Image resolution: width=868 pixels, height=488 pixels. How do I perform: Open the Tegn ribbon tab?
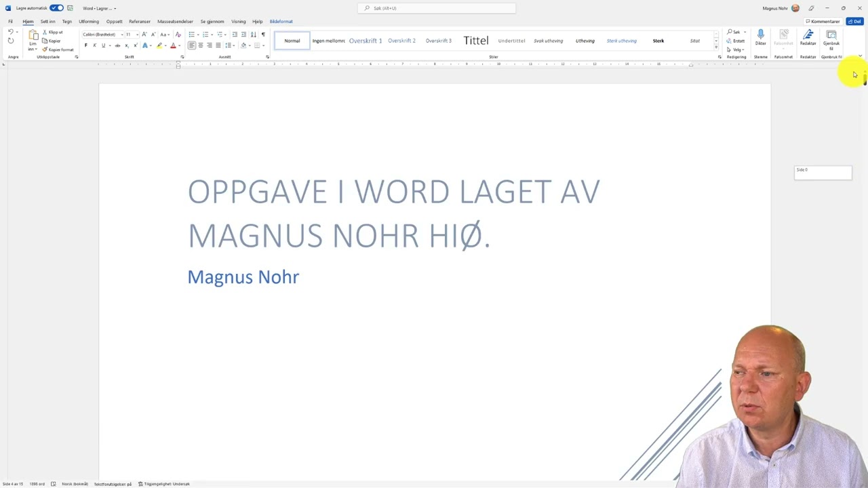tap(67, 22)
